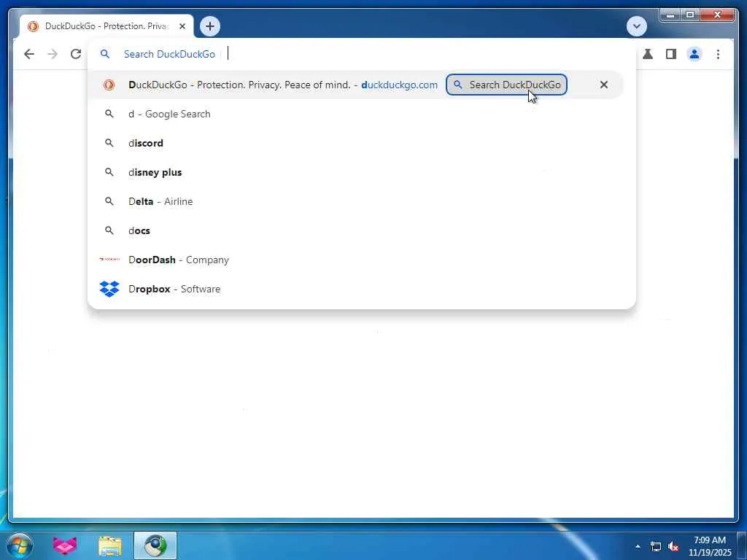Image resolution: width=747 pixels, height=560 pixels.
Task: Click the magnifier icon beside docs
Action: [x=109, y=230]
